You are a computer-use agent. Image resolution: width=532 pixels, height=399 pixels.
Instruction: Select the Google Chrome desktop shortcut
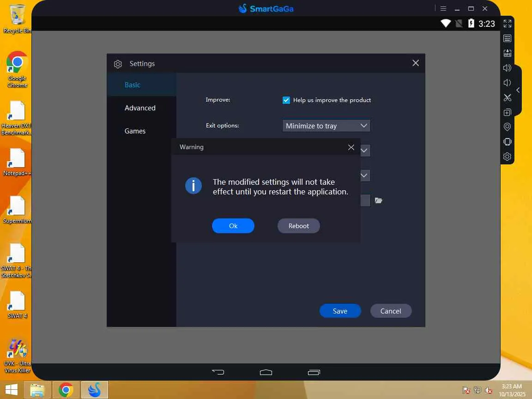coord(17,70)
